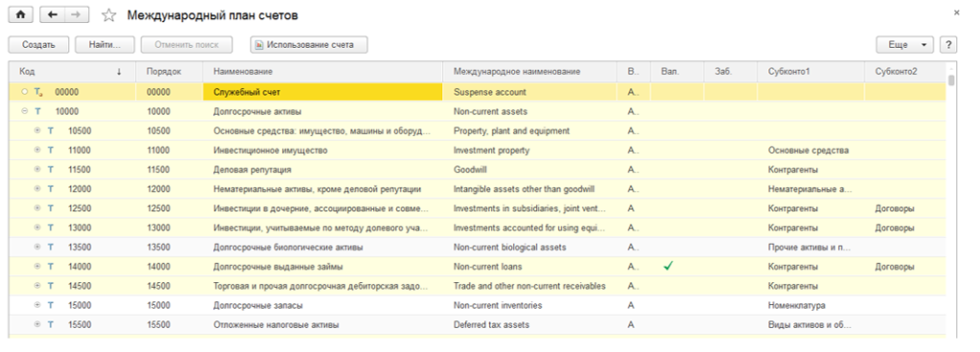980x352 pixels.
Task: Click the Создать button
Action: tap(38, 45)
